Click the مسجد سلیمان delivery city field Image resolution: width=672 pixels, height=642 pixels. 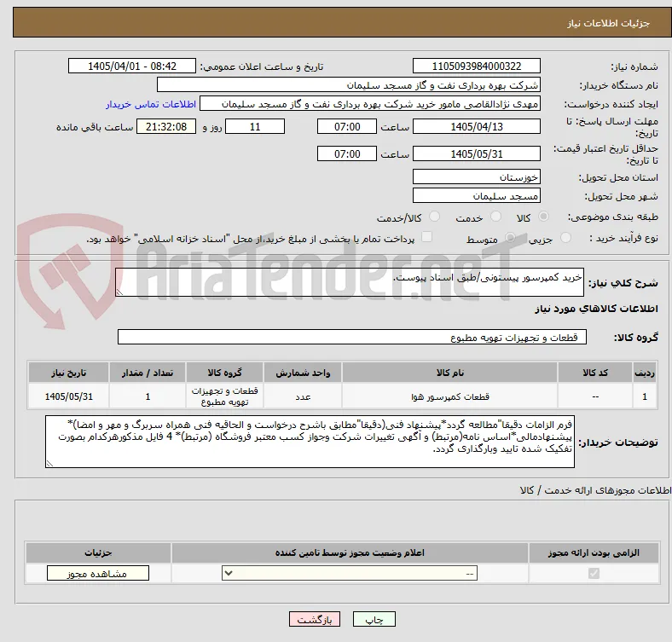pyautogui.click(x=477, y=195)
